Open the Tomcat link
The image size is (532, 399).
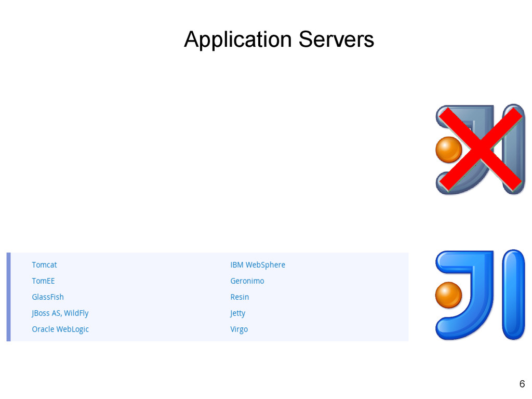[44, 264]
